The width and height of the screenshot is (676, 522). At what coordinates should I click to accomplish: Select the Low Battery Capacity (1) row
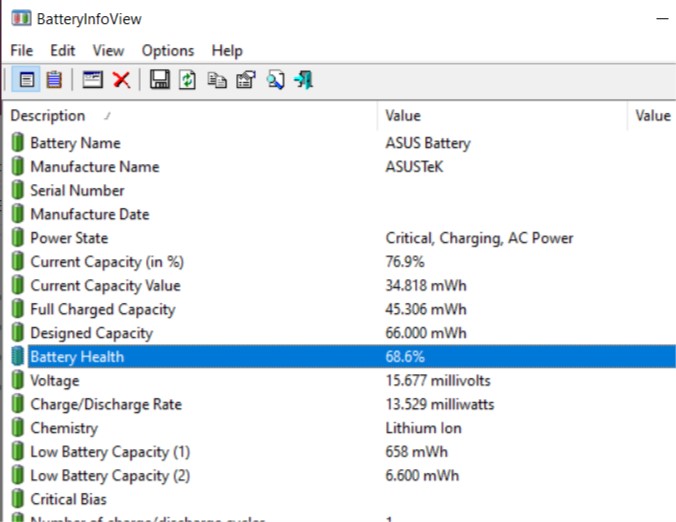[x=110, y=452]
